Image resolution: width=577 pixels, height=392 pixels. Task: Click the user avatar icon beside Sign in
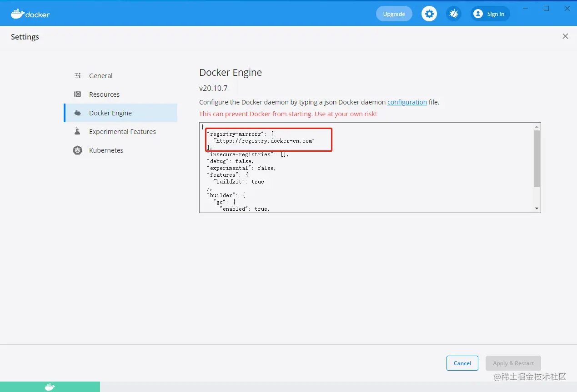(x=478, y=14)
